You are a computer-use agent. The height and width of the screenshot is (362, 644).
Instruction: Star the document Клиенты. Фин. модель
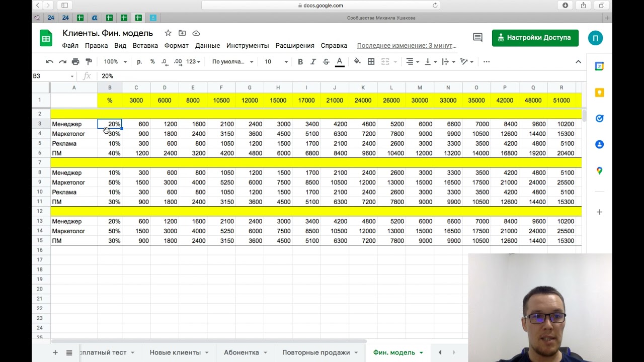point(168,33)
